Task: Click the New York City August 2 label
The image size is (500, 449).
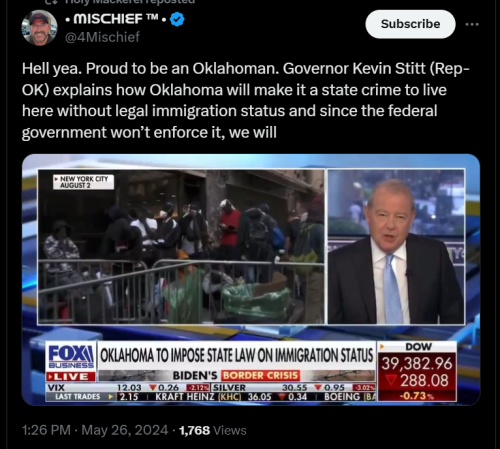Action: pyautogui.click(x=83, y=182)
